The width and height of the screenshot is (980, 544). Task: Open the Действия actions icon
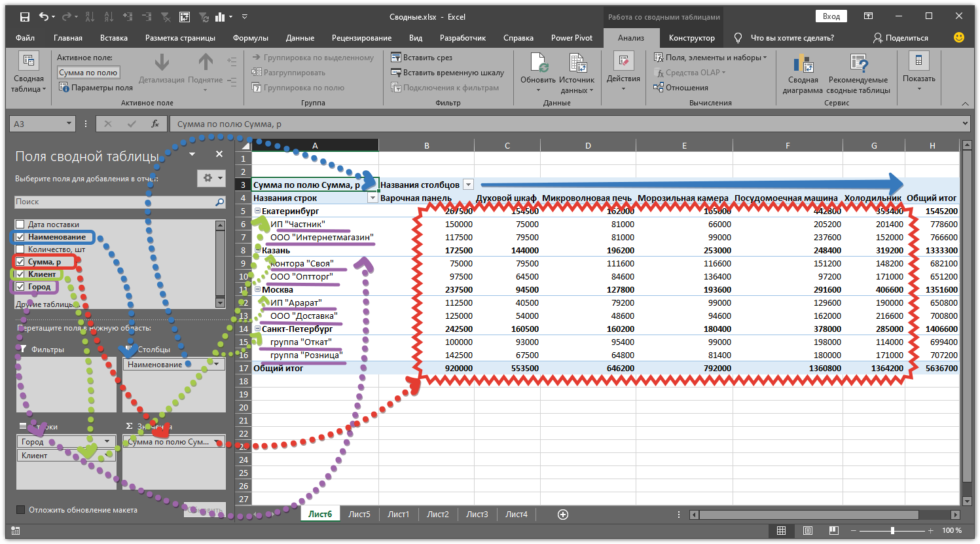click(623, 63)
